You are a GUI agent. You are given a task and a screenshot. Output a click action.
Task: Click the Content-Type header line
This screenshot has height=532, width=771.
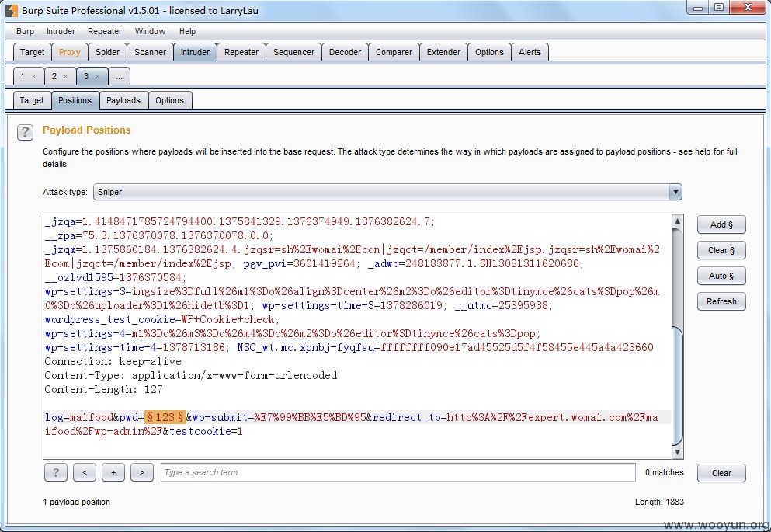[x=191, y=375]
